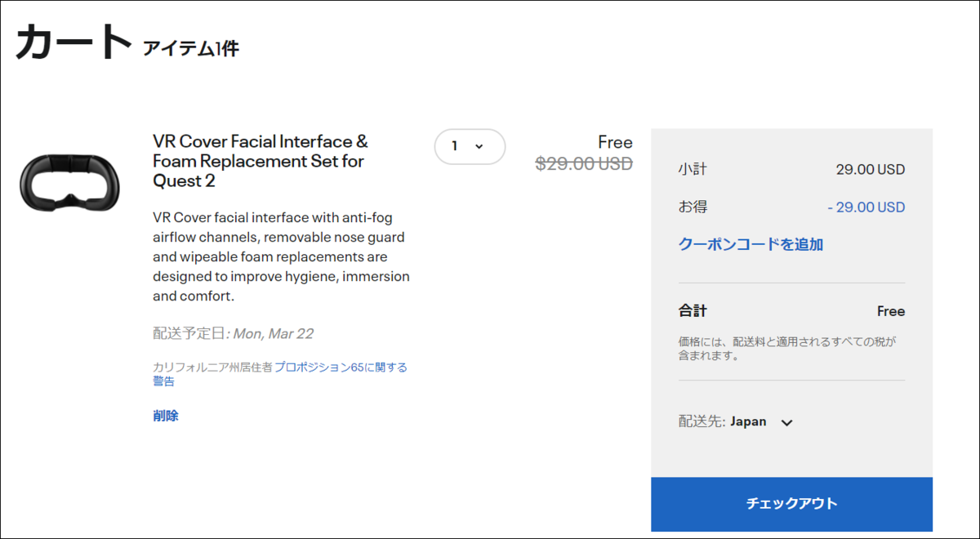Open VR Cover Facial Interface product title
The width and height of the screenshot is (980, 539).
coord(260,161)
